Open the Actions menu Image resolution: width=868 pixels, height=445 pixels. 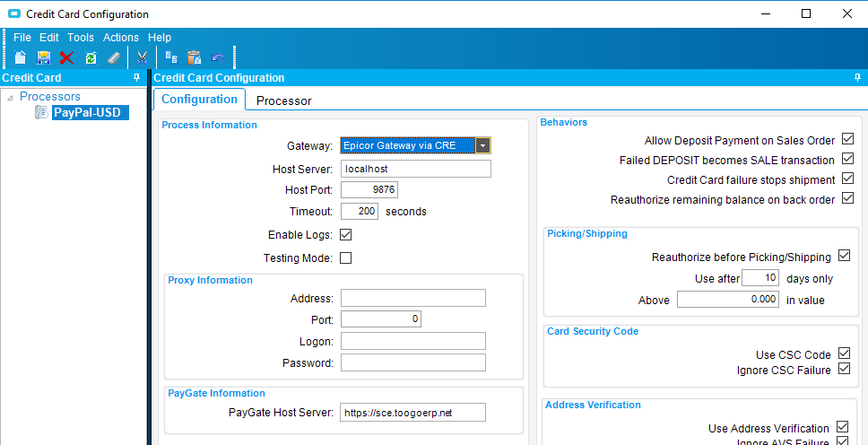121,38
